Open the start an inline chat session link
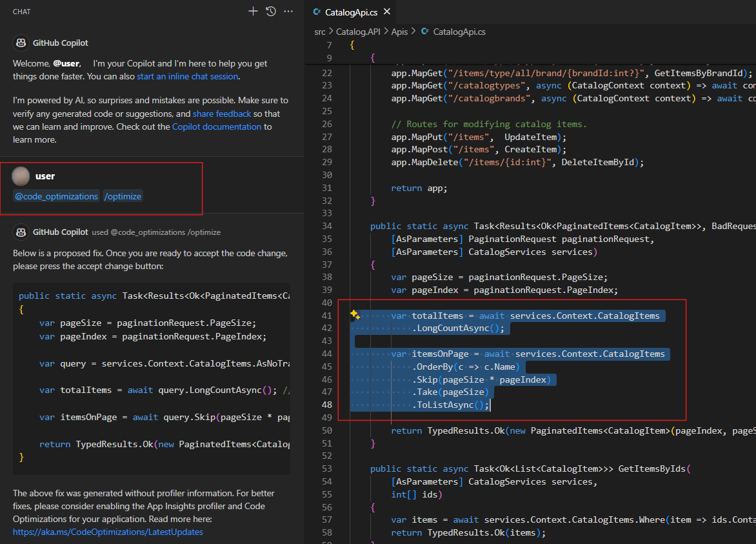756x544 pixels. (x=187, y=76)
